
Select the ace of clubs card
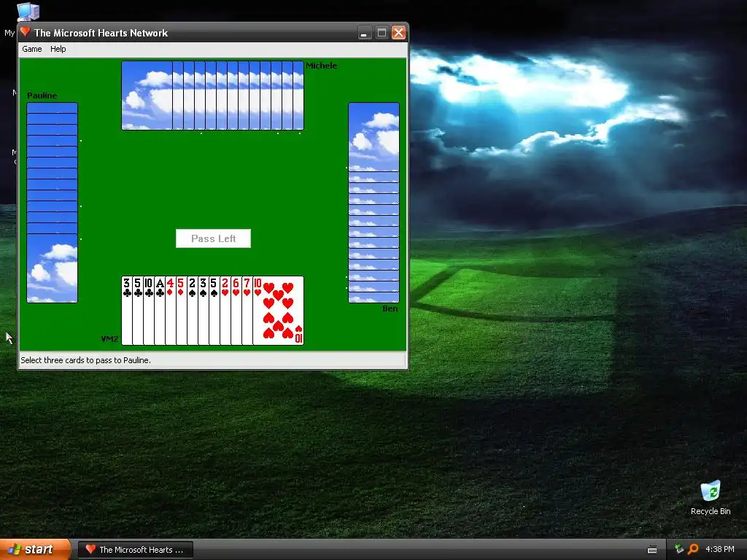click(x=160, y=311)
